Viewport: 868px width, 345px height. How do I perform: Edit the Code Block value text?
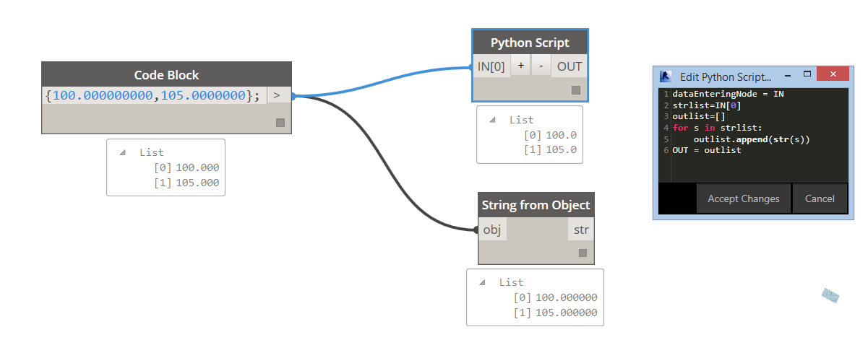point(152,96)
